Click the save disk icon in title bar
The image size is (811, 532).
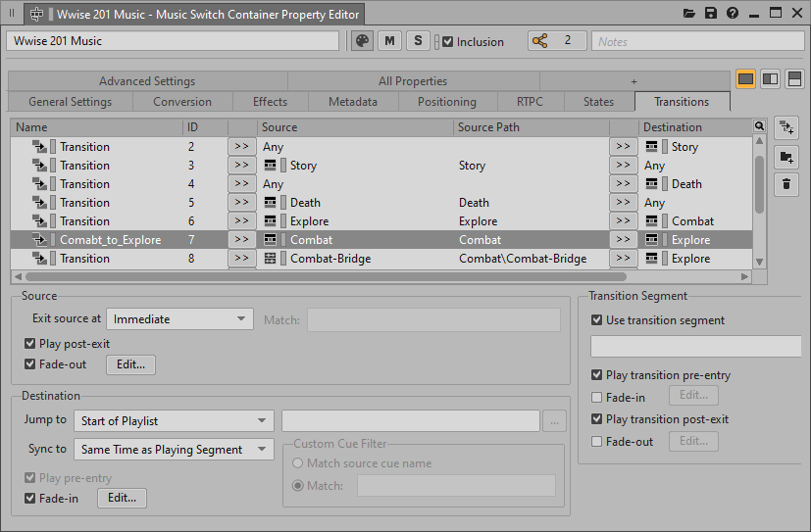(x=711, y=14)
